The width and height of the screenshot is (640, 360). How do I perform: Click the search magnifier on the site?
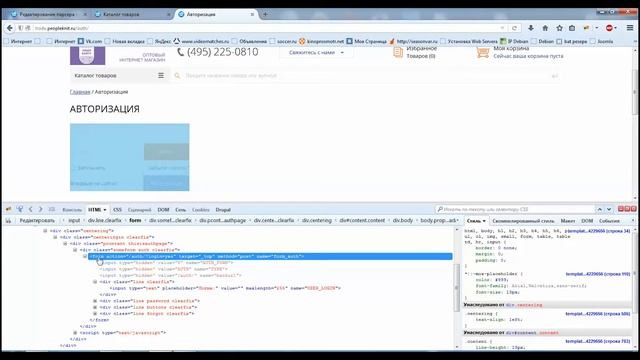pyautogui.click(x=177, y=76)
